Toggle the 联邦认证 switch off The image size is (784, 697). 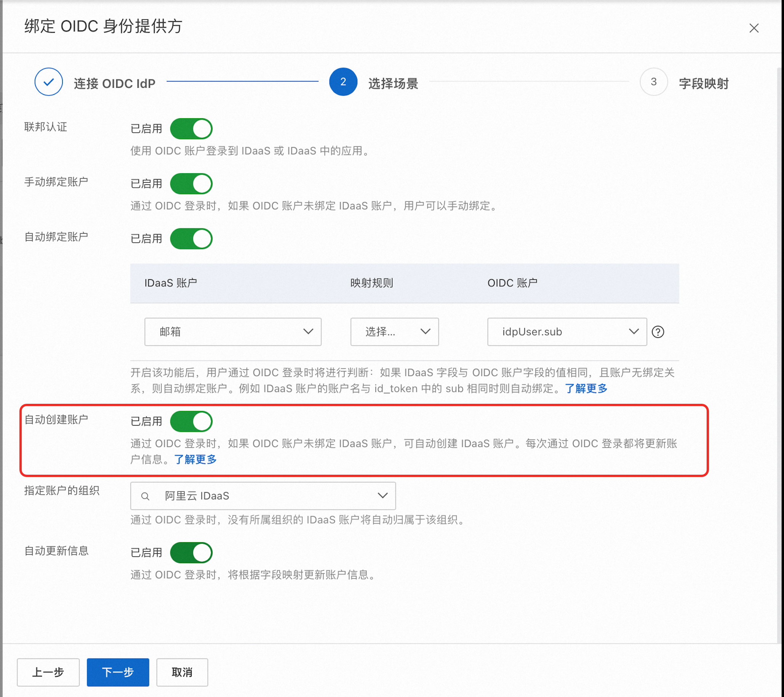click(191, 128)
